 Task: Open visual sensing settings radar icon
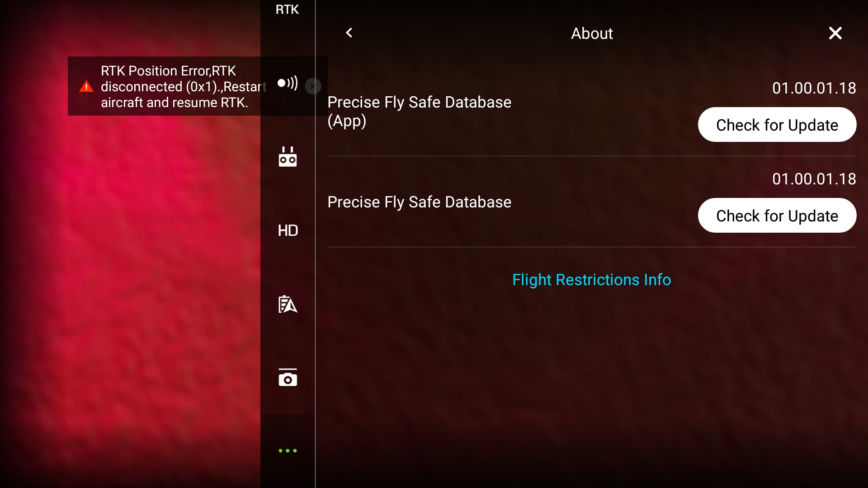[288, 83]
